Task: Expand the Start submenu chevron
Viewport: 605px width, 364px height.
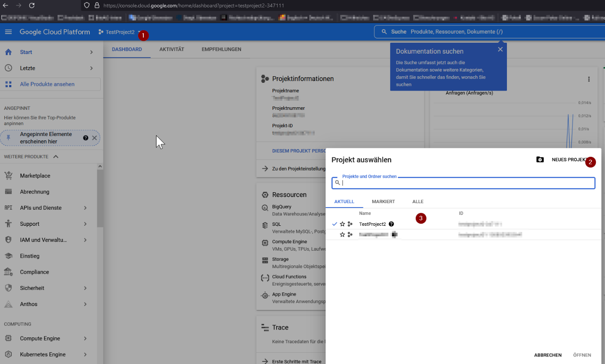Action: 92,52
